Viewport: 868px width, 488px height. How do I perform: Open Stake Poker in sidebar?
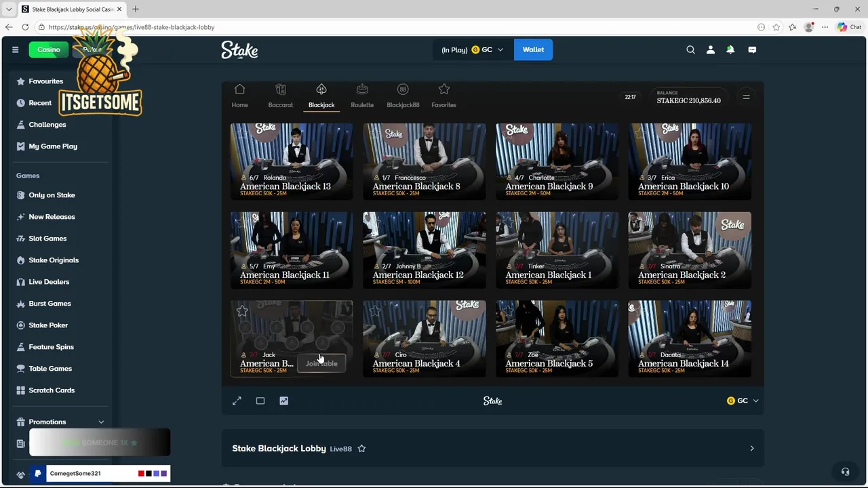[x=48, y=325]
